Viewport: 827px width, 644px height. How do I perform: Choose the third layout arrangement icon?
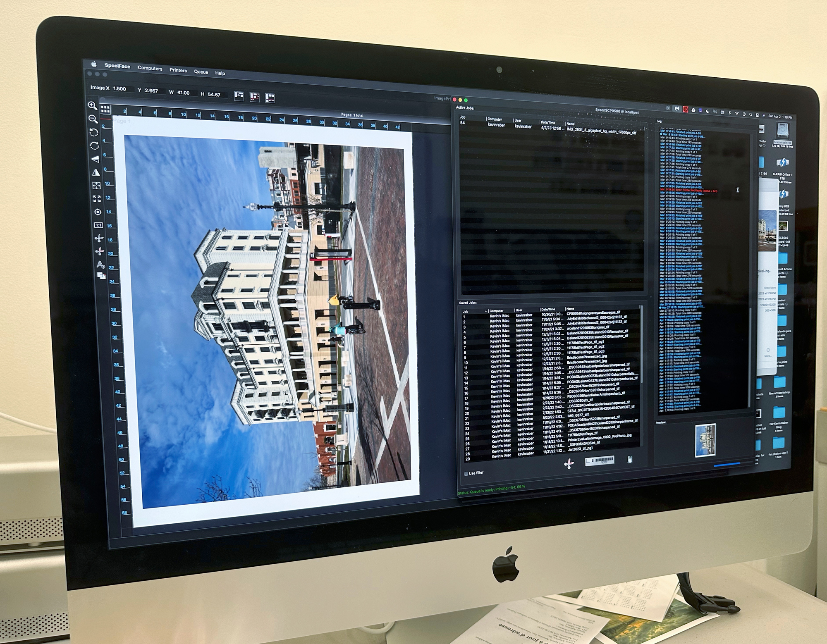coord(270,98)
